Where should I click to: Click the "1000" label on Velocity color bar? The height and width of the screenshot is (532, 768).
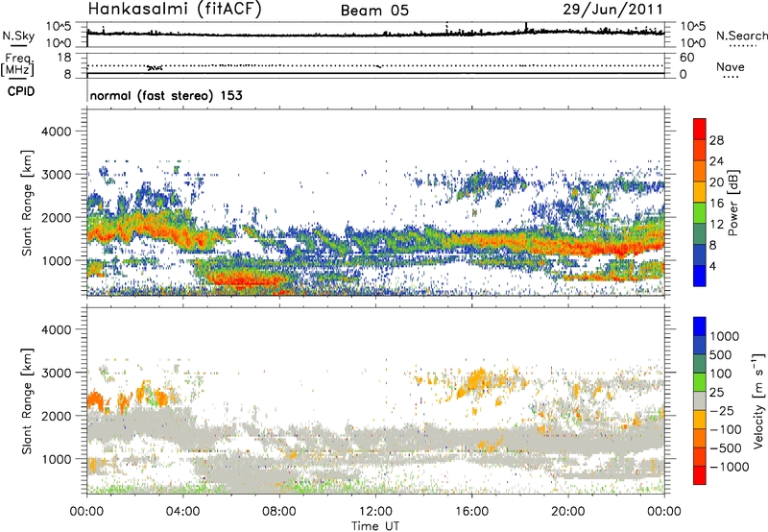coord(725,336)
